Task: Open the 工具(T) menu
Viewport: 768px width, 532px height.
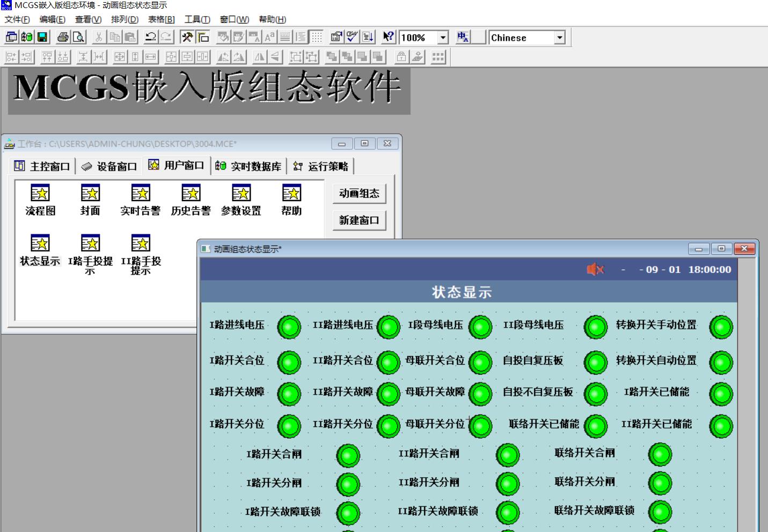Action: [197, 19]
